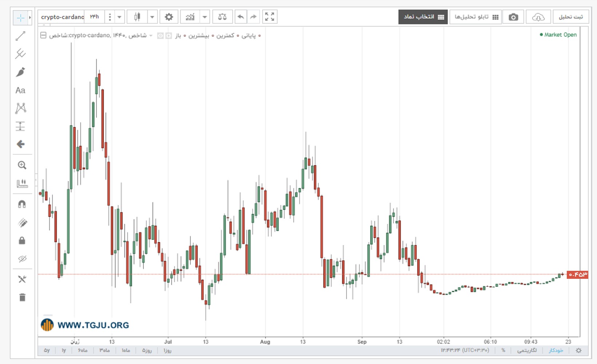Image resolution: width=597 pixels, height=364 pixels.
Task: Click the 24h interval button
Action: tap(94, 17)
